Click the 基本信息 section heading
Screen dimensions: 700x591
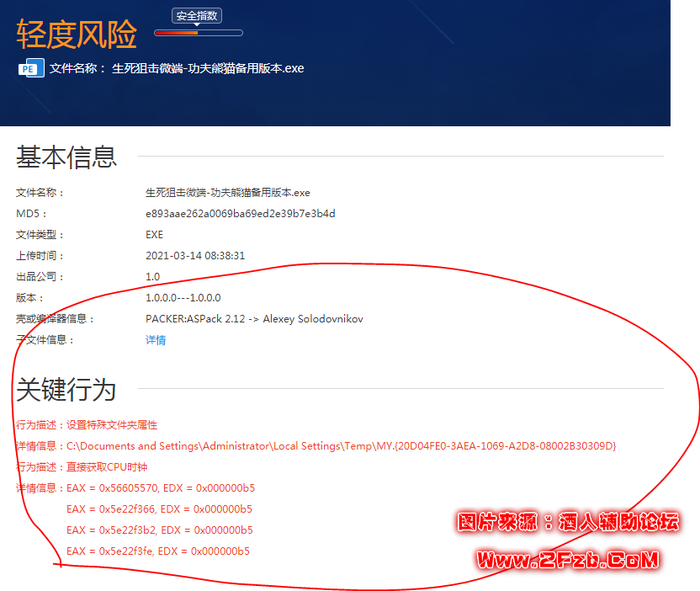(x=66, y=157)
